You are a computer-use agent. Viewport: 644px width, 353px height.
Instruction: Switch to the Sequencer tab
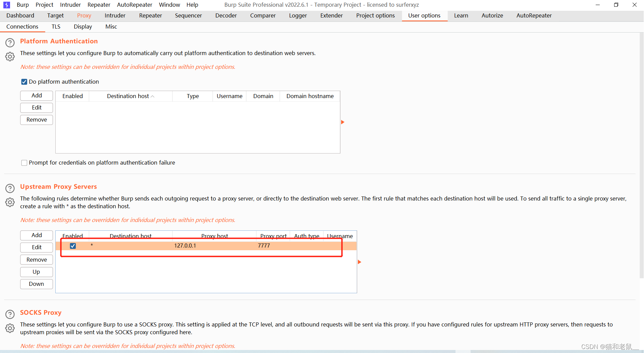tap(189, 15)
